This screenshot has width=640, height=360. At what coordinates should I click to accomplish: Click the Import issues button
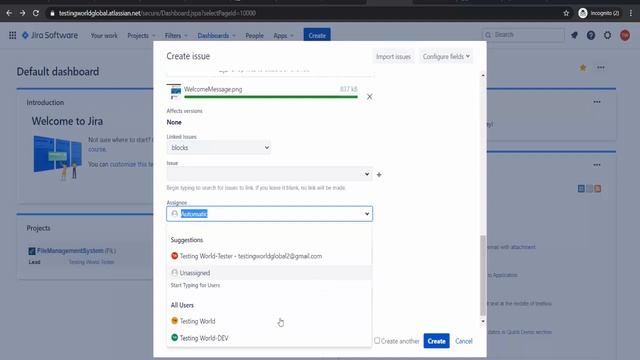(x=393, y=56)
